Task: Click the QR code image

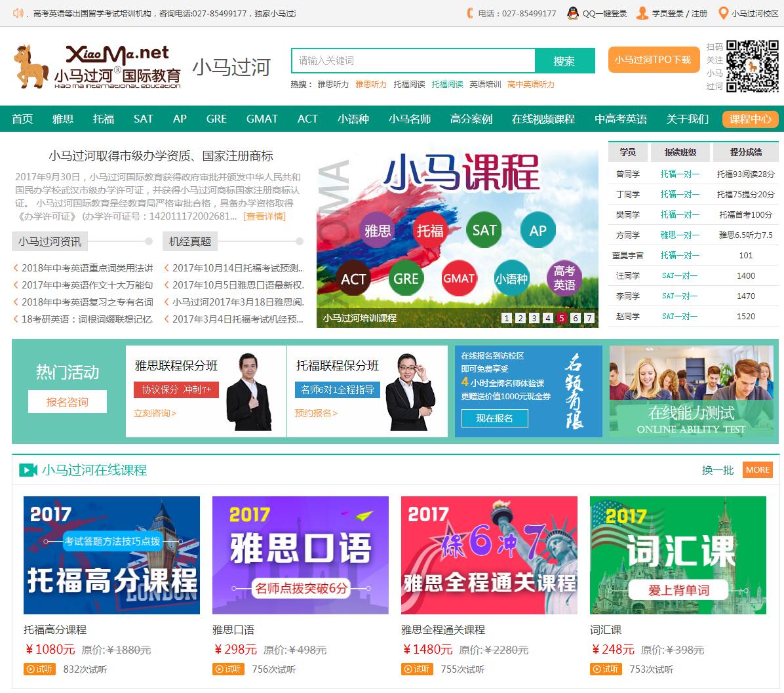Action: click(753, 66)
